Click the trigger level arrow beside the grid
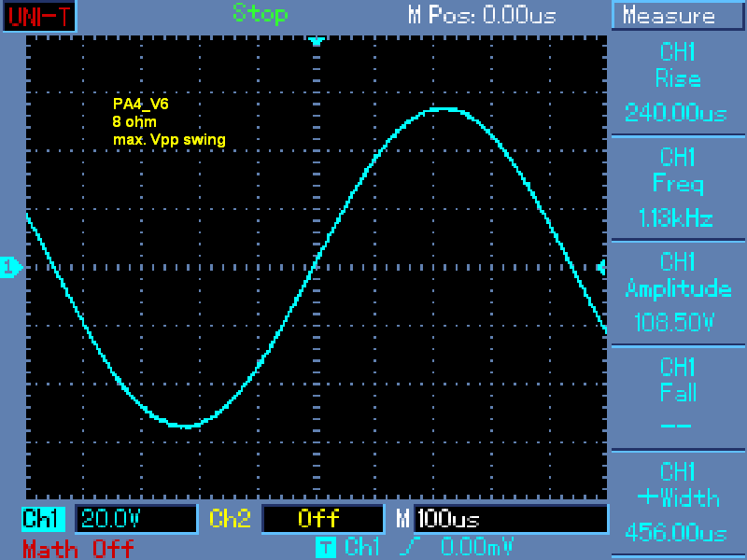 click(x=601, y=267)
